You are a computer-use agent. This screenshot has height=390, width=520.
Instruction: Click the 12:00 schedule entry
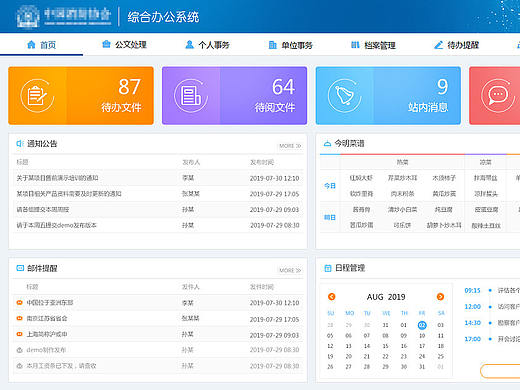(x=492, y=306)
